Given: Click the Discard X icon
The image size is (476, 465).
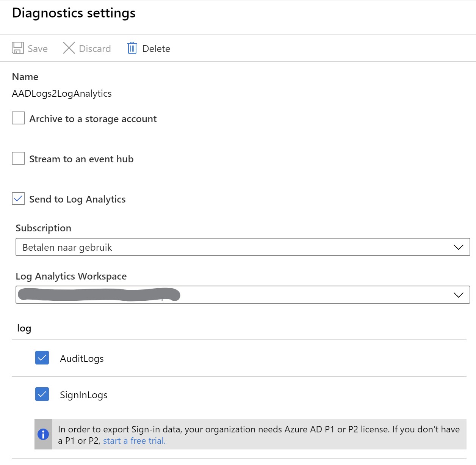Looking at the screenshot, I should 69,48.
